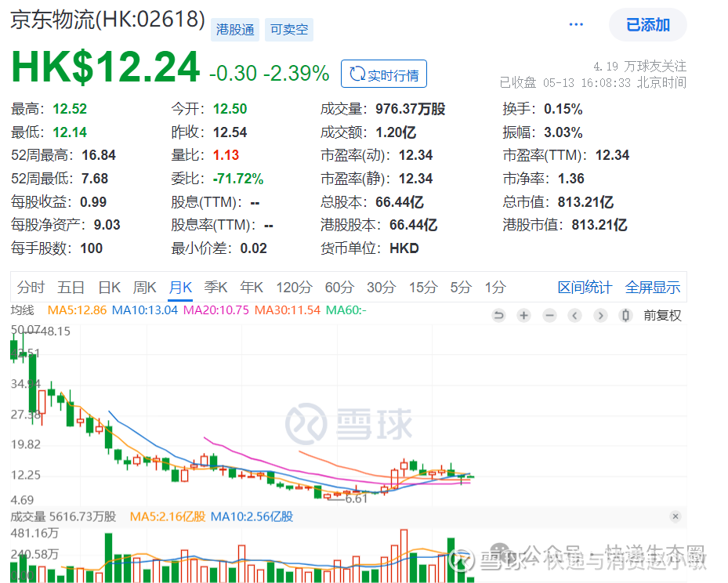Zoom out of the chart with the minus icon
Image resolution: width=728 pixels, height=583 pixels.
548,315
